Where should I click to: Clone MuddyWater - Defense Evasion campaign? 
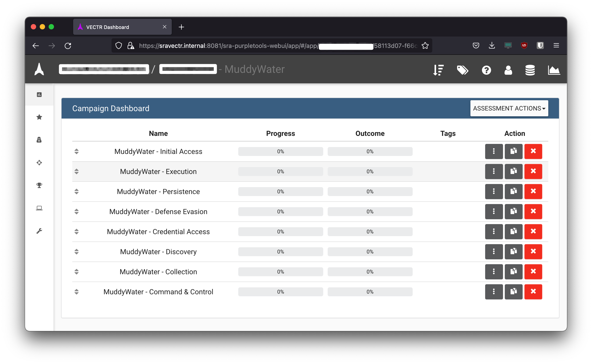coord(513,211)
